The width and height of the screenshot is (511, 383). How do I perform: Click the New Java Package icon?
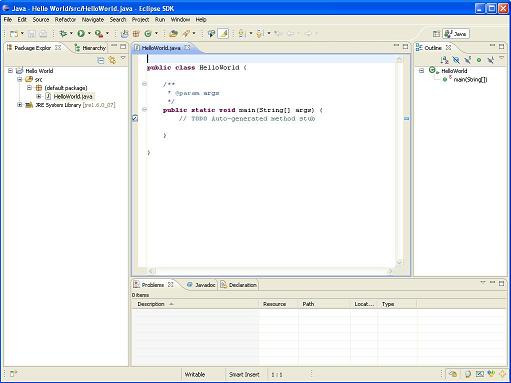[136, 33]
